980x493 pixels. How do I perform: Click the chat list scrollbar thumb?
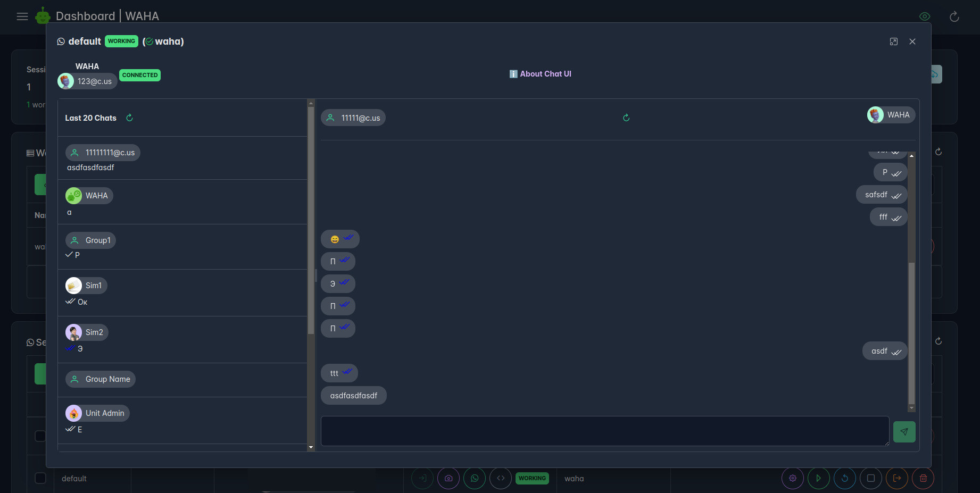pyautogui.click(x=311, y=221)
